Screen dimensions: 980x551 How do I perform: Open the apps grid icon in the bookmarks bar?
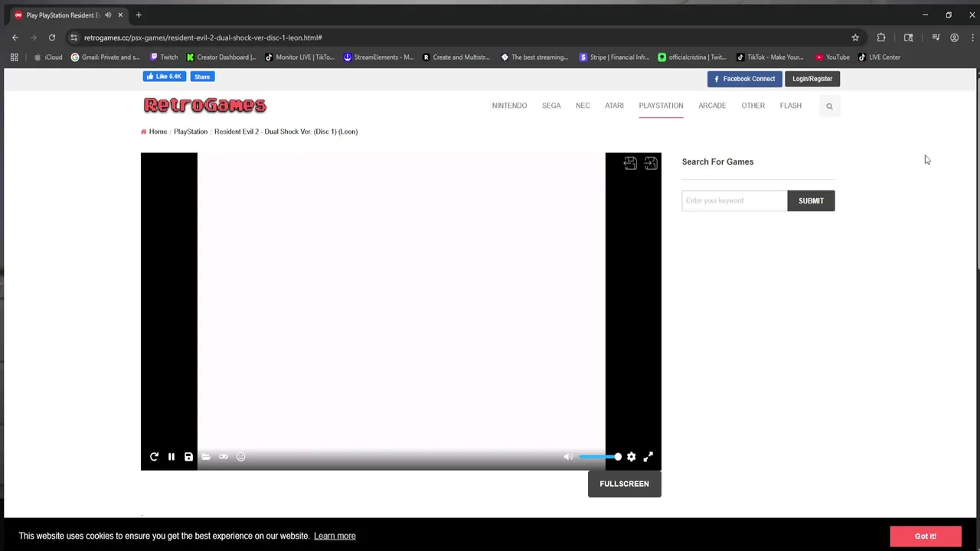tap(14, 57)
